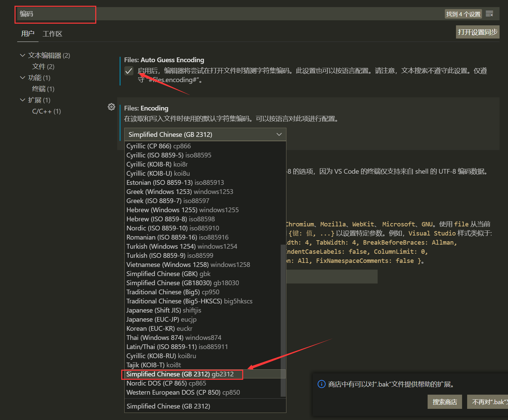The width and height of the screenshot is (508, 420).
Task: Click the gear icon beside Files: Encoding
Action: click(111, 106)
